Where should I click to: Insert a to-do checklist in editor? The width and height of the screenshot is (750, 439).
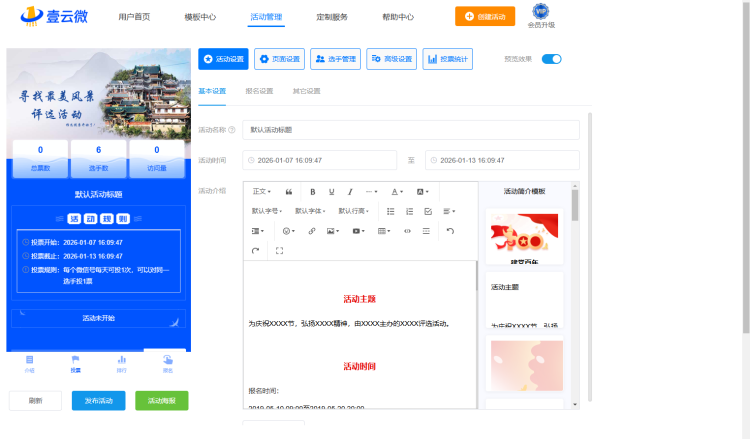428,211
